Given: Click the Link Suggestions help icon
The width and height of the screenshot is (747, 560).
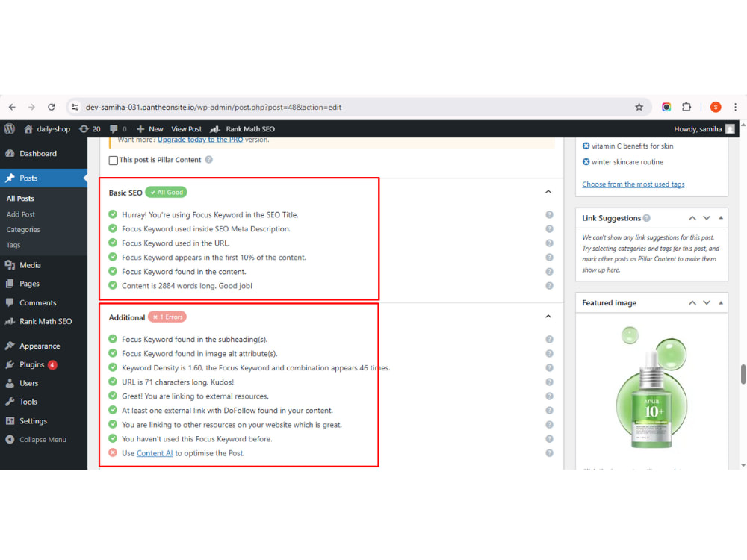Looking at the screenshot, I should pos(646,218).
